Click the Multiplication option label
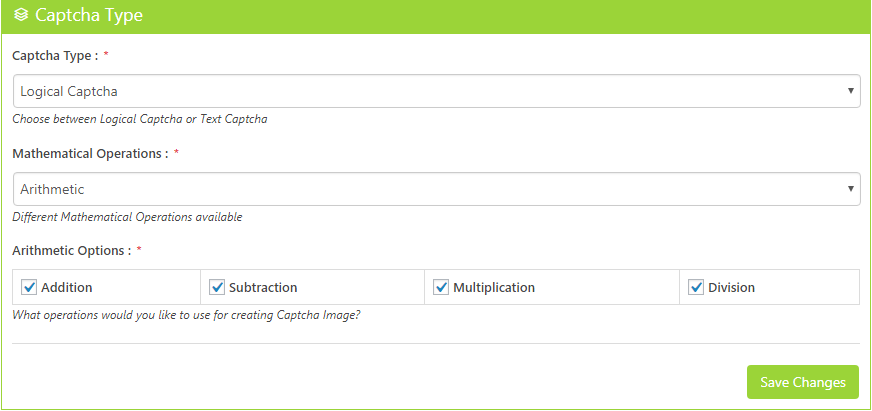 point(494,288)
